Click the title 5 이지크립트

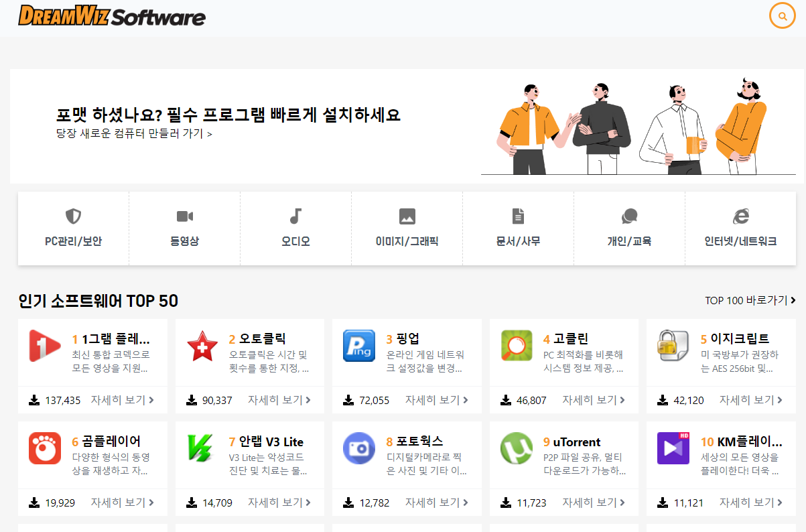pos(734,339)
